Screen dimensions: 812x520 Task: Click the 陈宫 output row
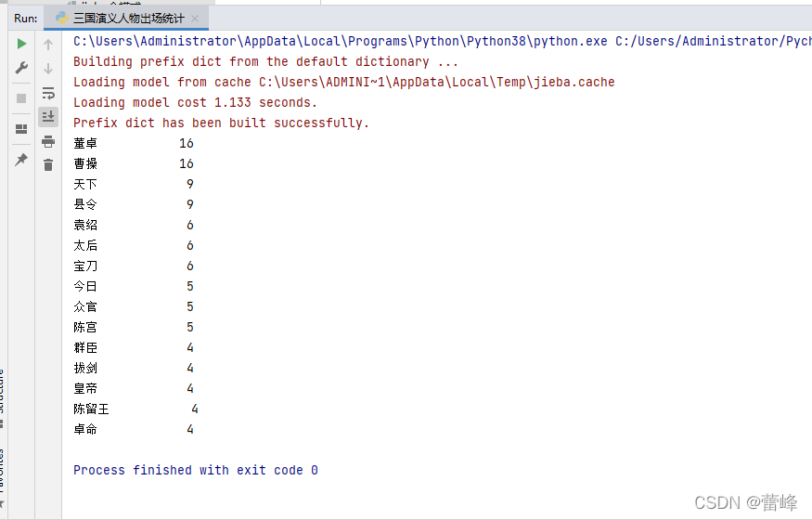(x=134, y=328)
